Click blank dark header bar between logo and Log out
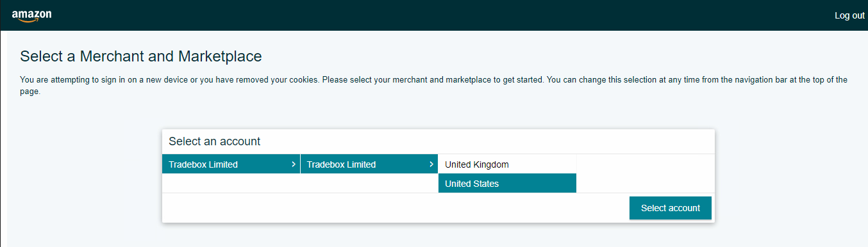The height and width of the screenshot is (247, 868). tap(442, 15)
